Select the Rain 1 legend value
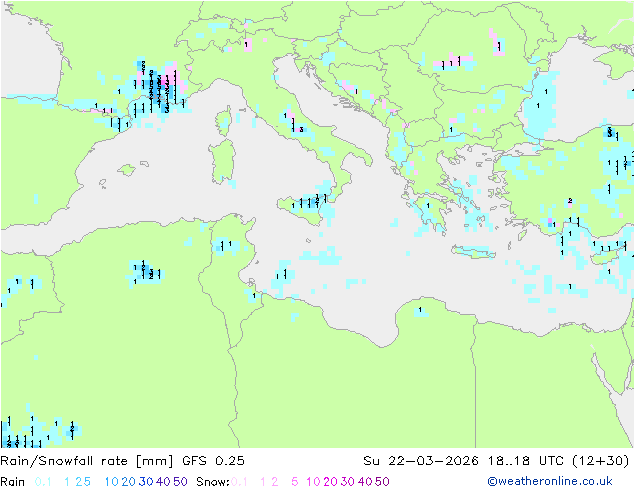This screenshot has width=634, height=490. [67, 482]
